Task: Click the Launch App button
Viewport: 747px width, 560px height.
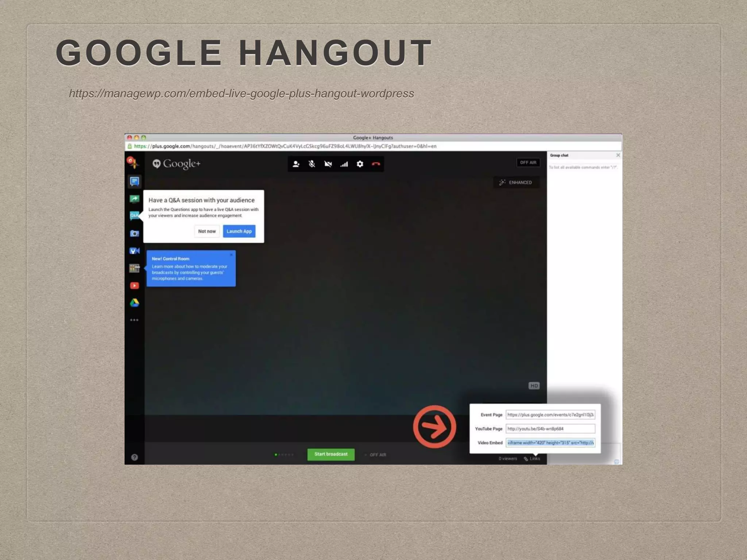Action: point(239,231)
